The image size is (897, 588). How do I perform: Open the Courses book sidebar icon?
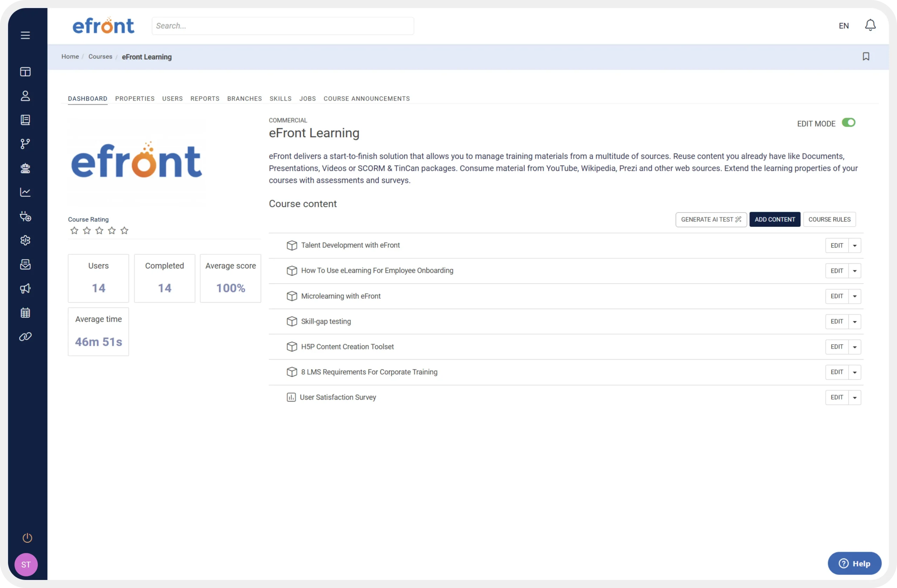[x=25, y=120]
